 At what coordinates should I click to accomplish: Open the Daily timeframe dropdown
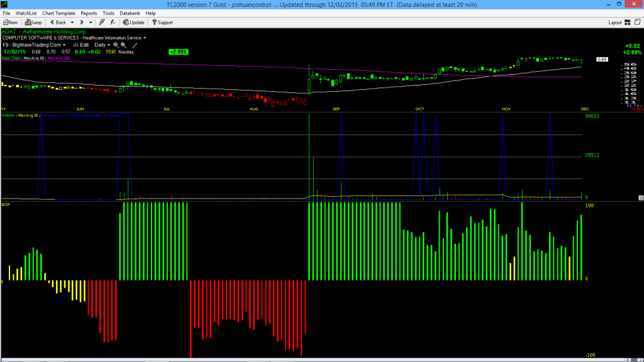(103, 45)
